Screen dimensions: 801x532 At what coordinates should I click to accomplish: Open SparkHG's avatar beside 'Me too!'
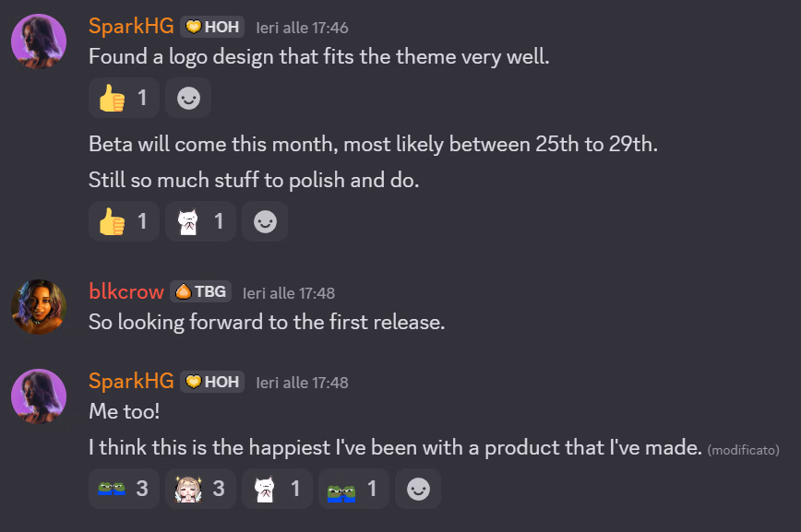[39, 396]
